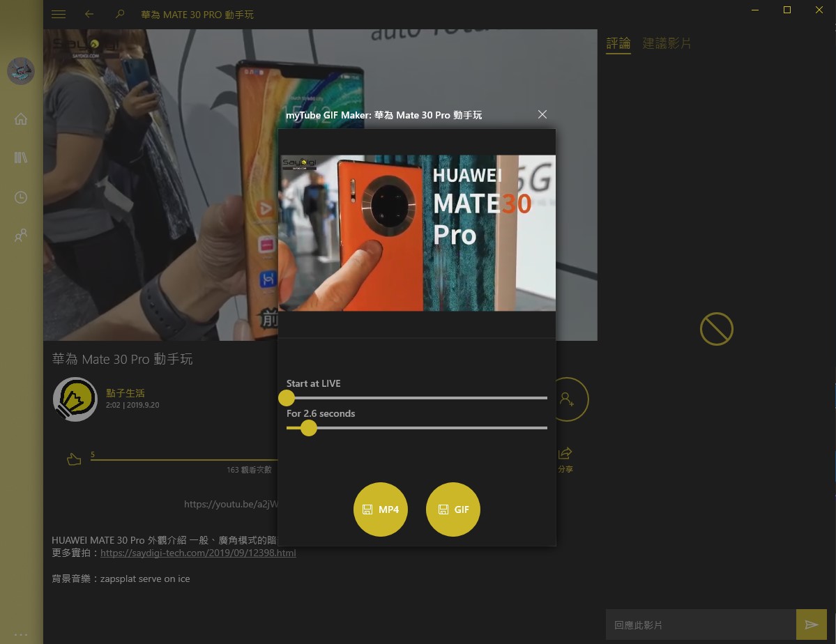Open the 點子生活 channel name link
Screen dimensions: 836x644
(x=126, y=393)
